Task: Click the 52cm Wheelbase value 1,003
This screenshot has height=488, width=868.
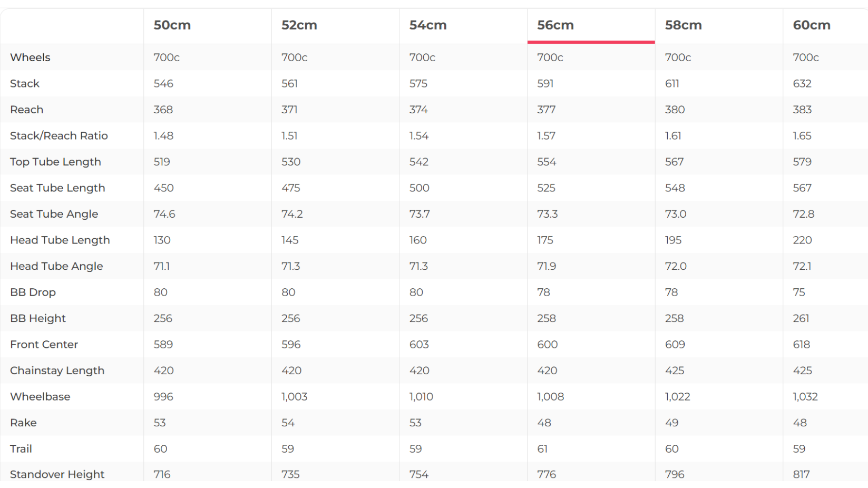Action: pyautogui.click(x=294, y=397)
